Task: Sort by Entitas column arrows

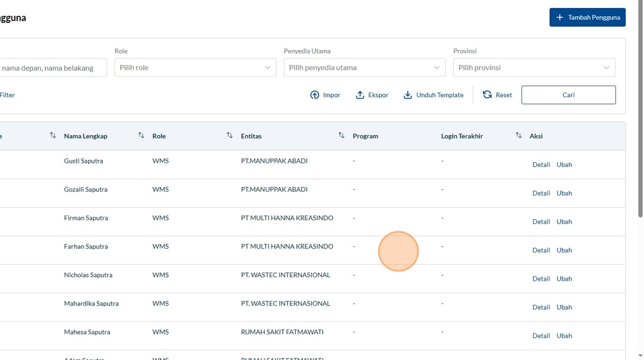Action: [341, 136]
